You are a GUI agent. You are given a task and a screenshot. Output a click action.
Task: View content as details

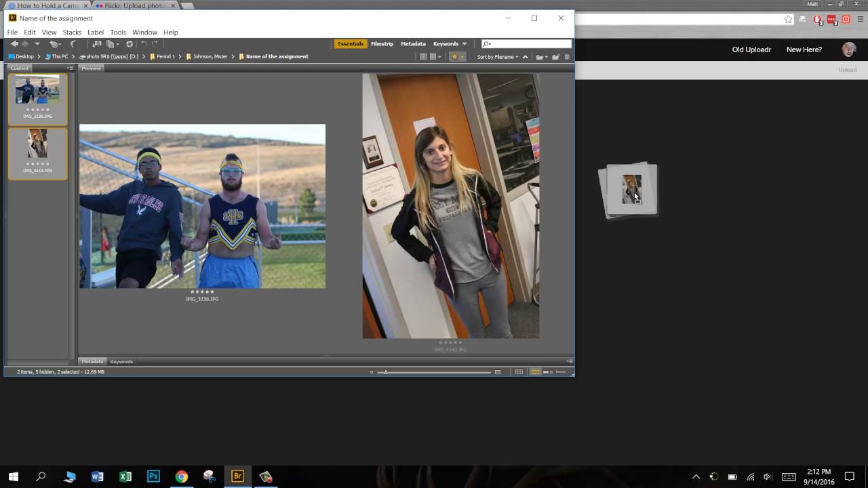(x=548, y=372)
